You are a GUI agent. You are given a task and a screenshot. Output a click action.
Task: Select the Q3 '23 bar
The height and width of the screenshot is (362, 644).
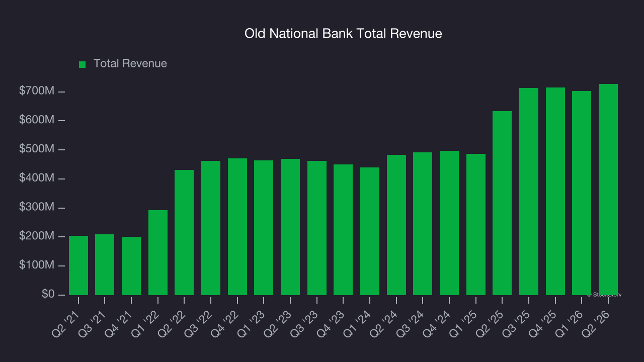tap(317, 228)
